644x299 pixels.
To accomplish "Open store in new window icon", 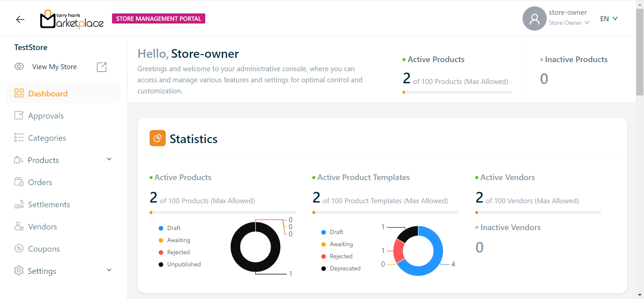I will (102, 67).
